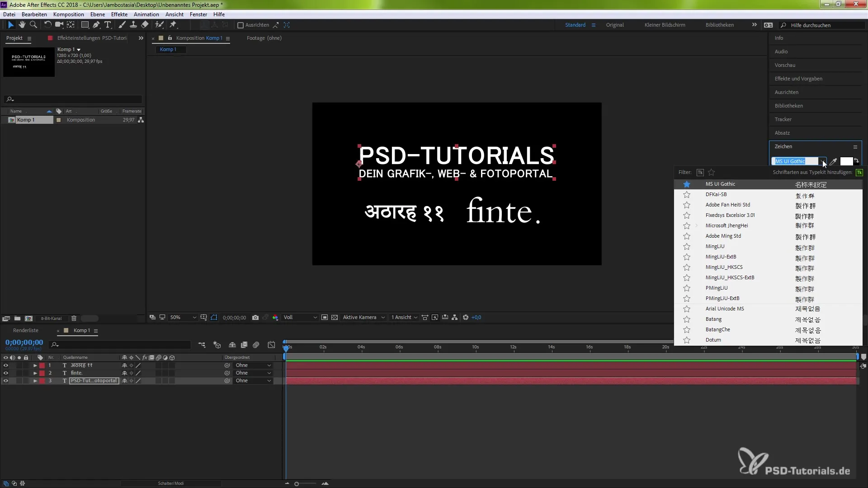Open the font family dropdown arrow

tap(822, 161)
